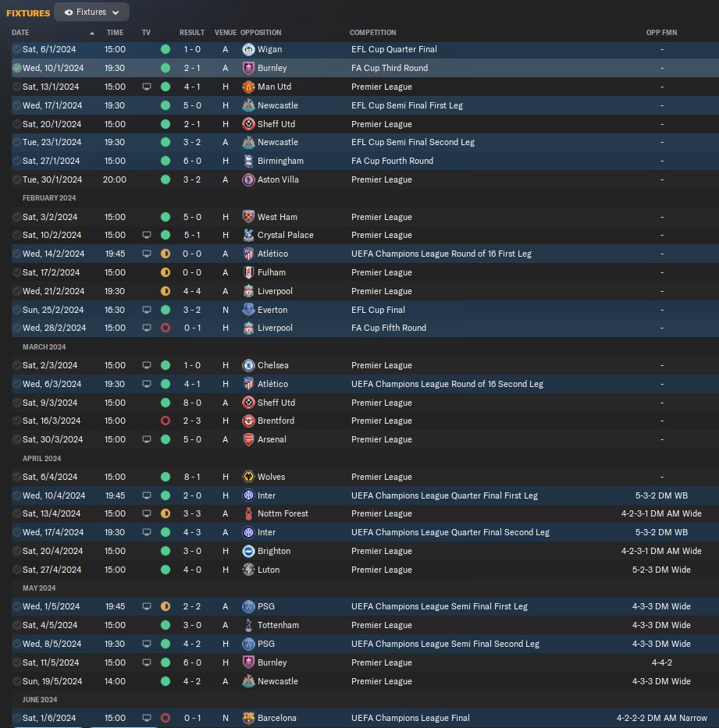Tick the checkbox for Sat, 3/2/2024 fixture
Screen dimensions: 719x728
tap(16, 217)
